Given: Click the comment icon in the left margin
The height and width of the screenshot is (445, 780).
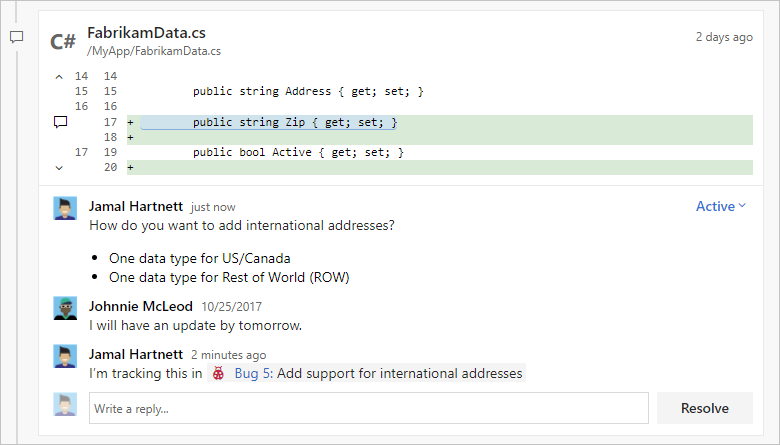Looking at the screenshot, I should (x=16, y=37).
